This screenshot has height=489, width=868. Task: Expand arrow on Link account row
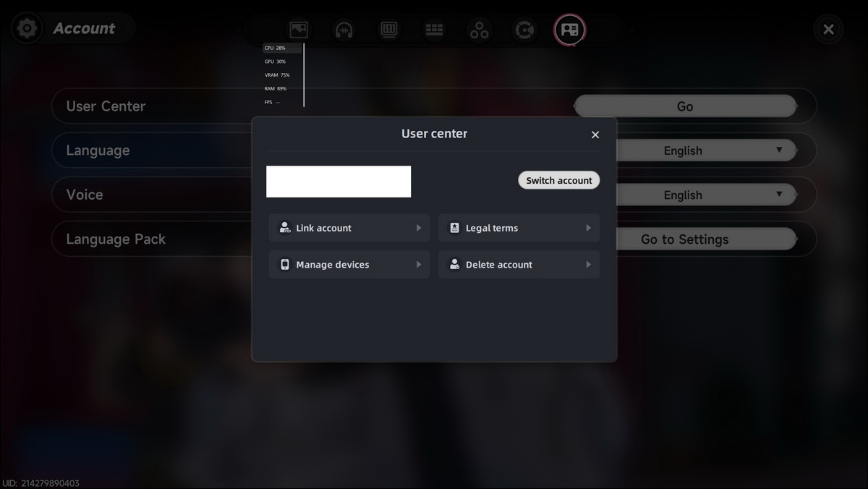[x=419, y=228]
